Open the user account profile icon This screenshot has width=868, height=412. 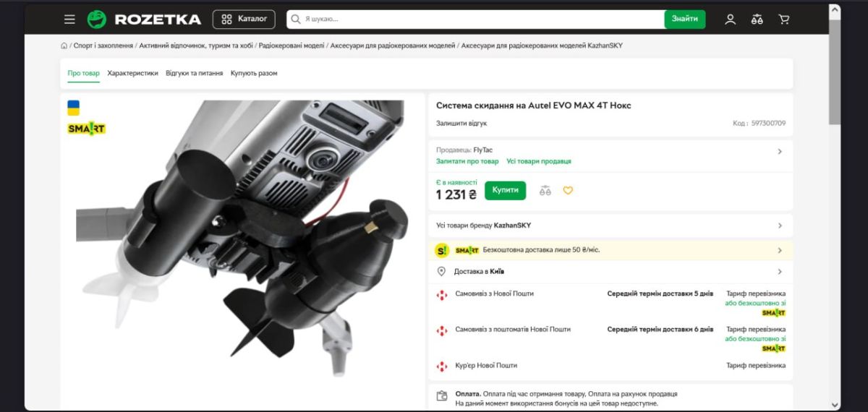pos(731,20)
